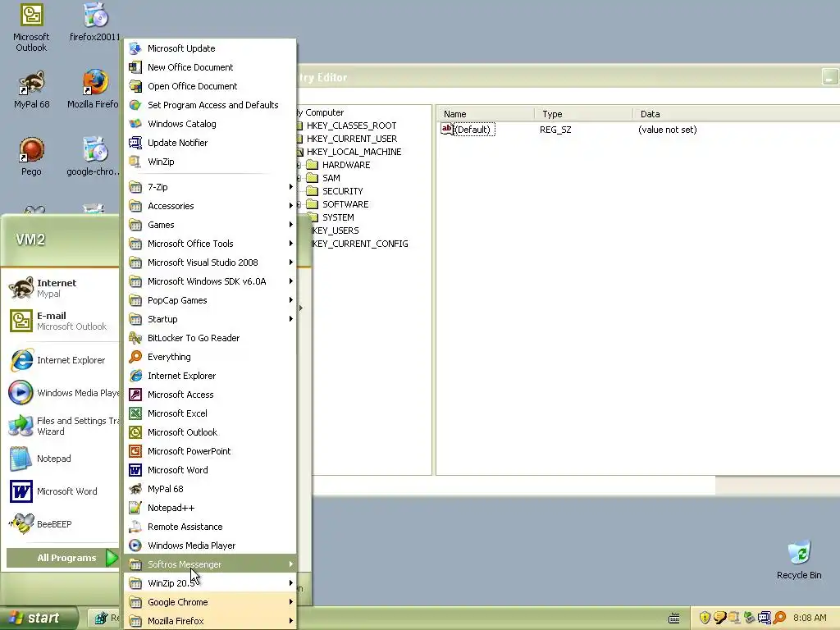This screenshot has height=630, width=840.
Task: Launch Update Notifier
Action: [x=210, y=143]
